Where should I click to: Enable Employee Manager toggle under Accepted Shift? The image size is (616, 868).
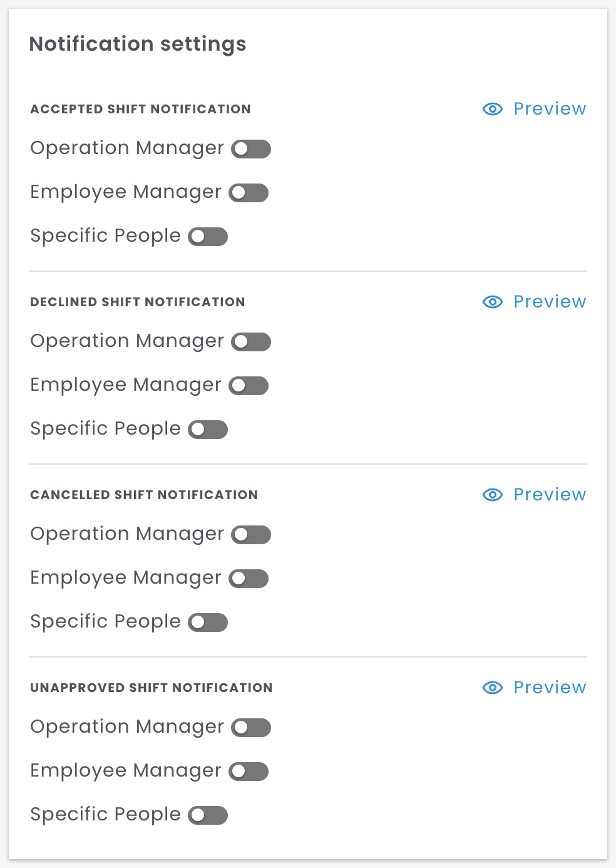[249, 193]
